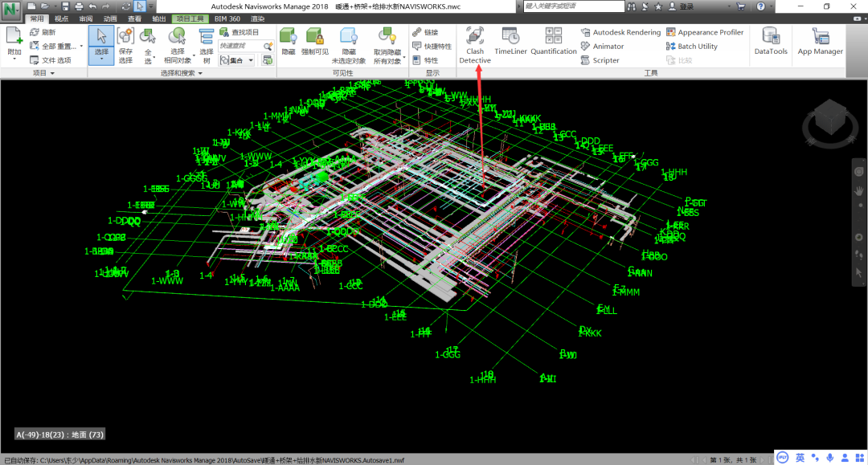Screen dimensions: 868x465
Task: Open the Animator tool
Action: (x=602, y=47)
